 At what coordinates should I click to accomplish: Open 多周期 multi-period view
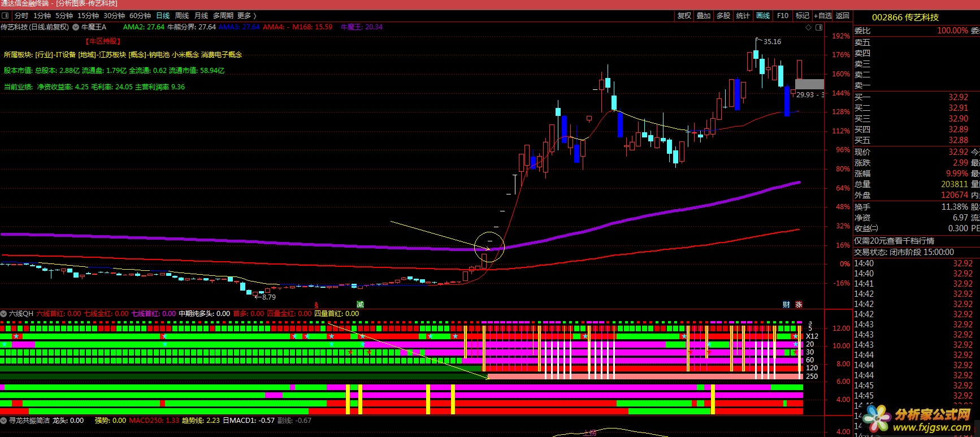coord(223,15)
